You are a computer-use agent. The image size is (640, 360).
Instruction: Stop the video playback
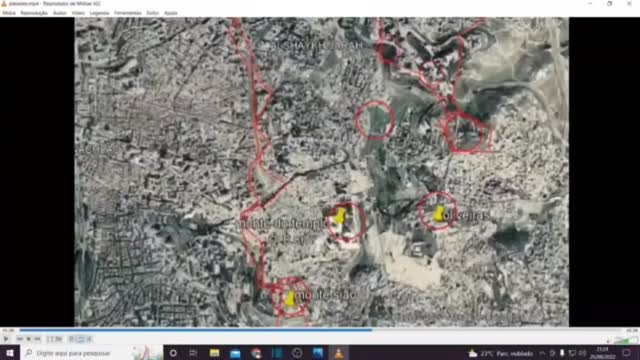[x=29, y=339]
